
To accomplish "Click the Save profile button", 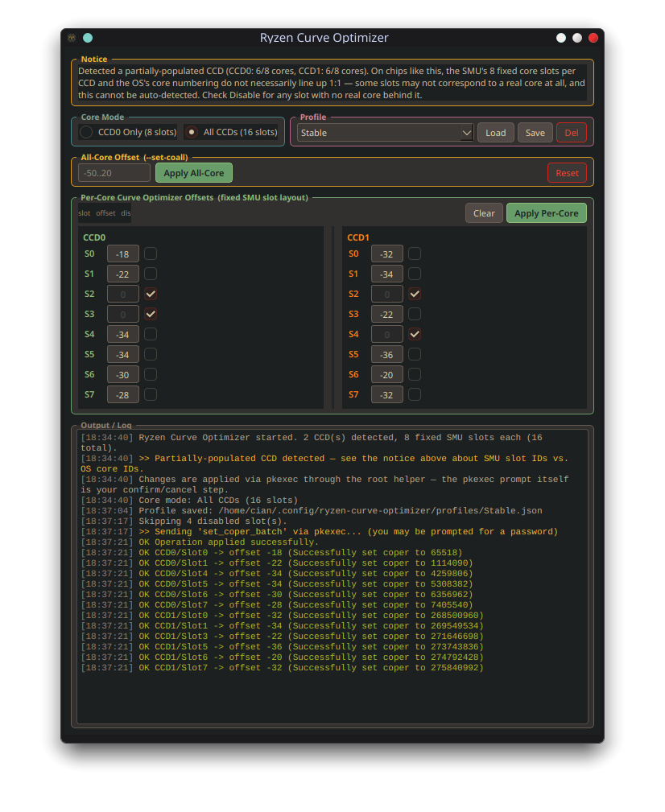I will [535, 133].
